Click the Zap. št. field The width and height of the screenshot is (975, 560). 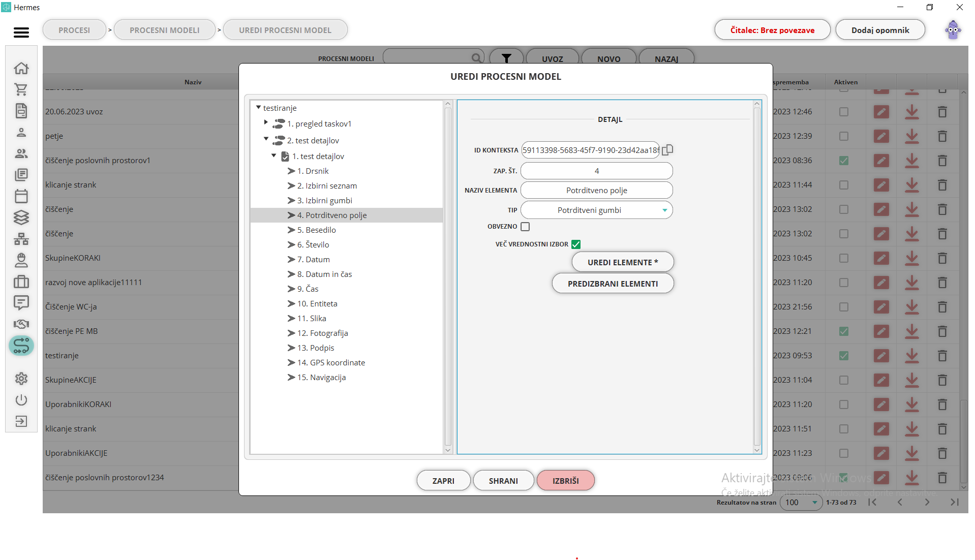[597, 171]
